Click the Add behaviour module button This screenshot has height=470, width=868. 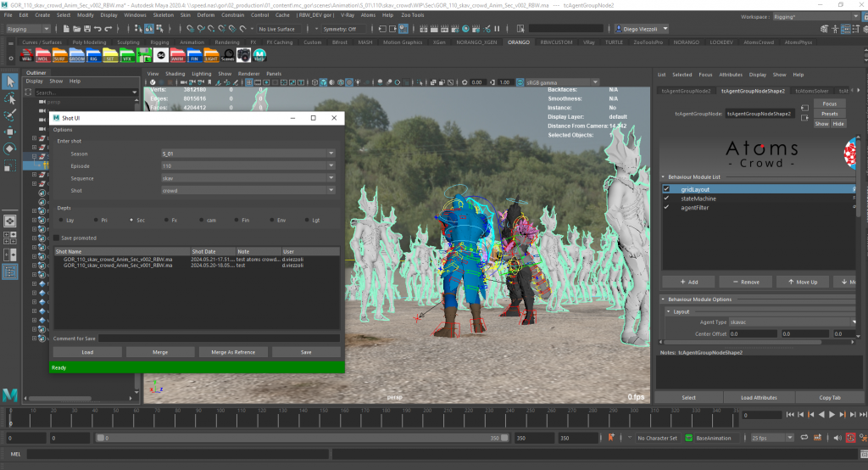click(688, 283)
